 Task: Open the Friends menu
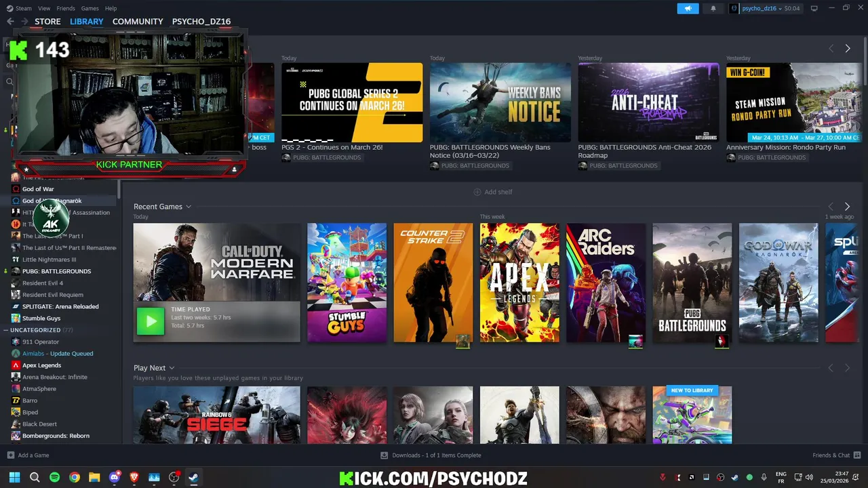(x=66, y=8)
